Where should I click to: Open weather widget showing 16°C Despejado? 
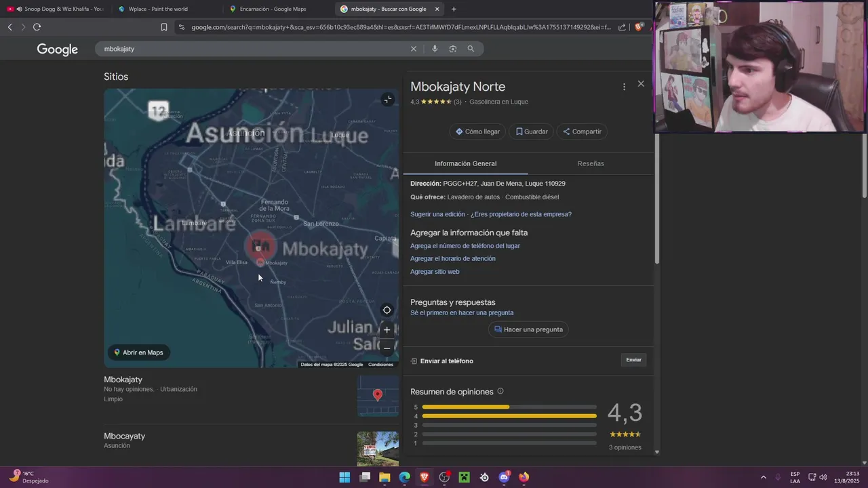29,477
